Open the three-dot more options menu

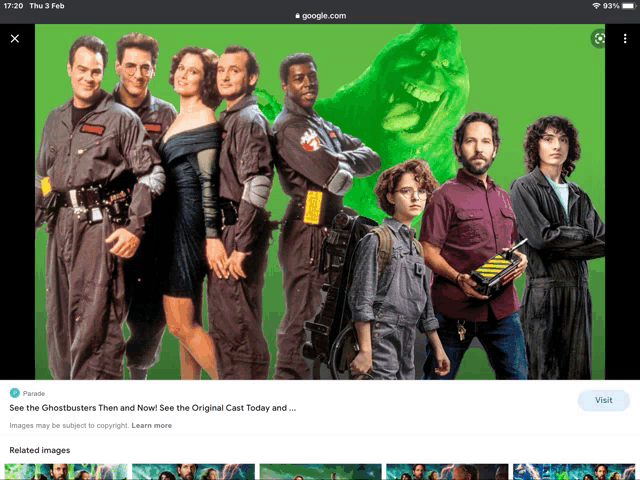click(x=625, y=38)
